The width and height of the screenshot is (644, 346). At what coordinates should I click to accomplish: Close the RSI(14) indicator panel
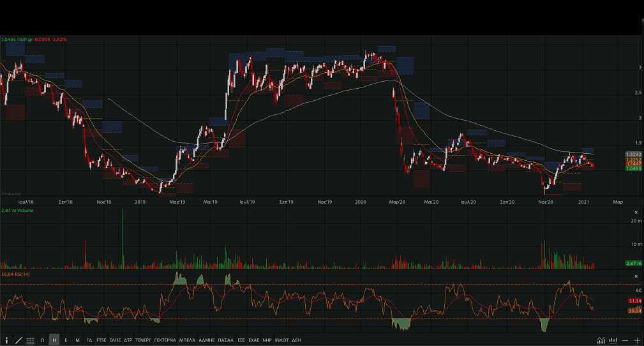coord(636,276)
